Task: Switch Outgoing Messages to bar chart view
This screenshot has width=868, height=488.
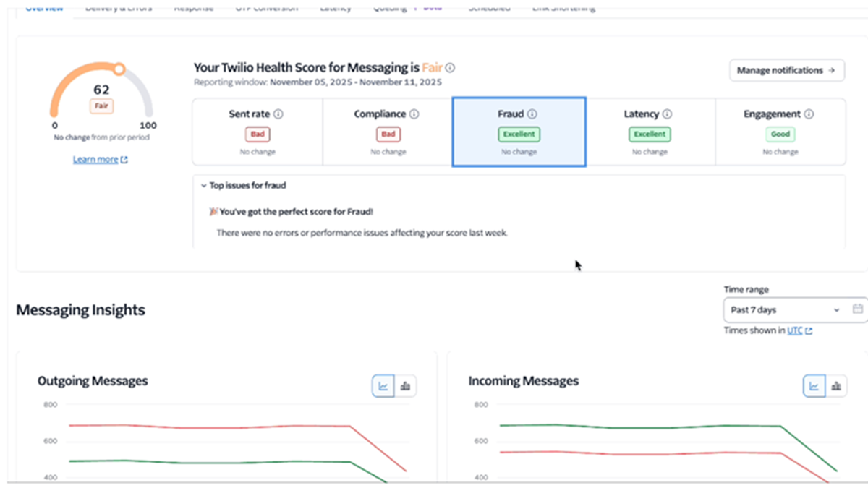Action: [x=405, y=385]
